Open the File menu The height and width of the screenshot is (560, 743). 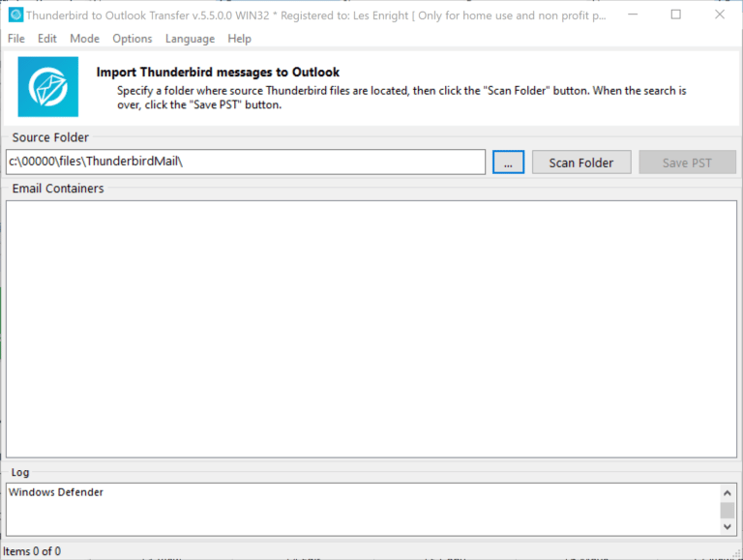pyautogui.click(x=16, y=39)
